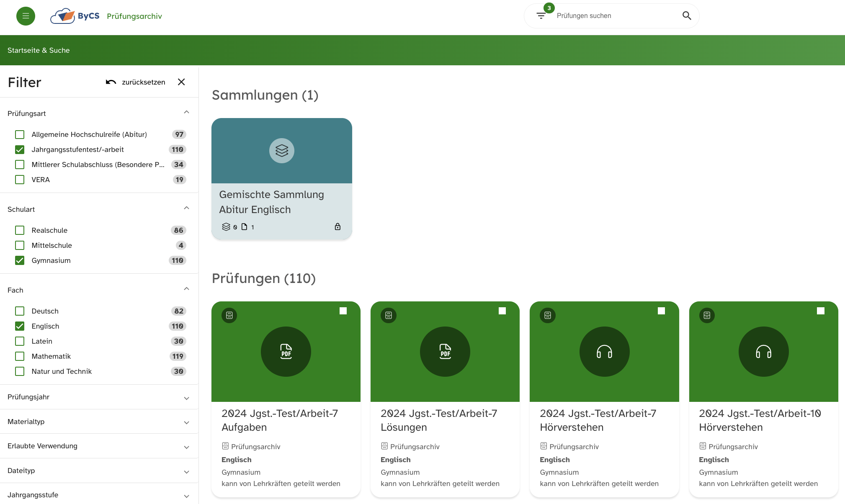
Task: Click archive badge icon on Lösungen card
Action: (389, 315)
